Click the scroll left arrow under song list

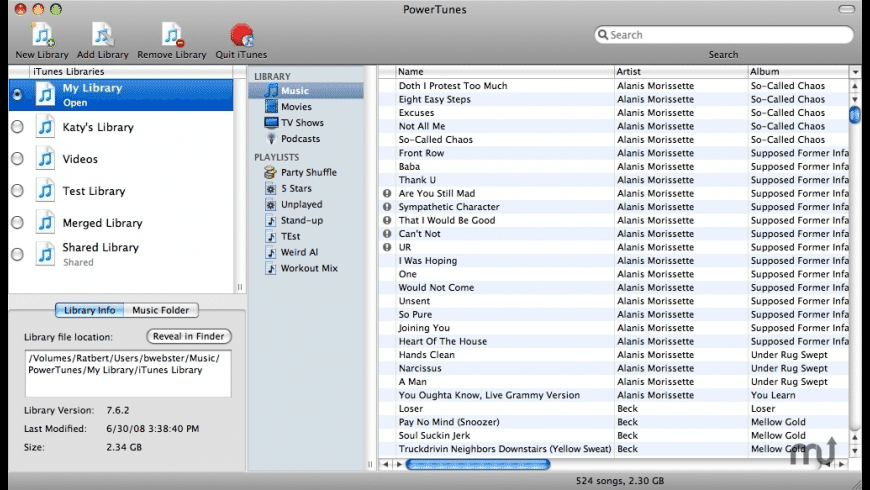(386, 464)
